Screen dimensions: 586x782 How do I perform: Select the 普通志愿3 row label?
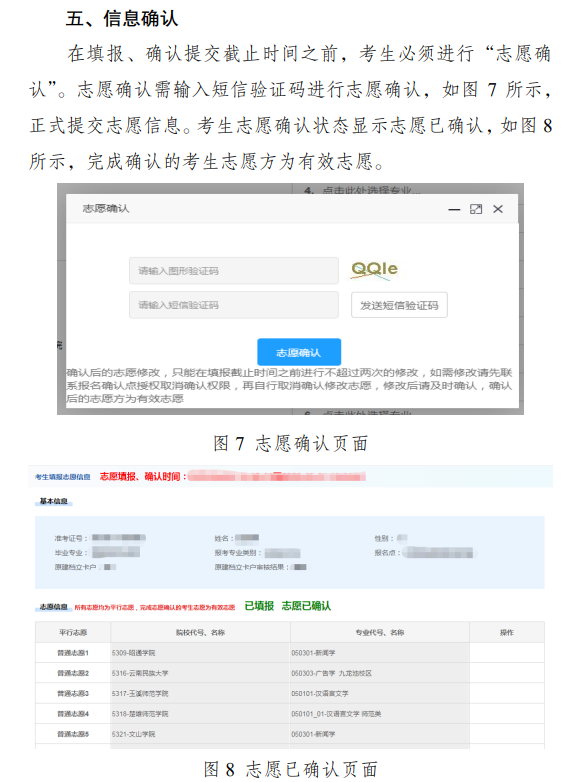point(73,694)
